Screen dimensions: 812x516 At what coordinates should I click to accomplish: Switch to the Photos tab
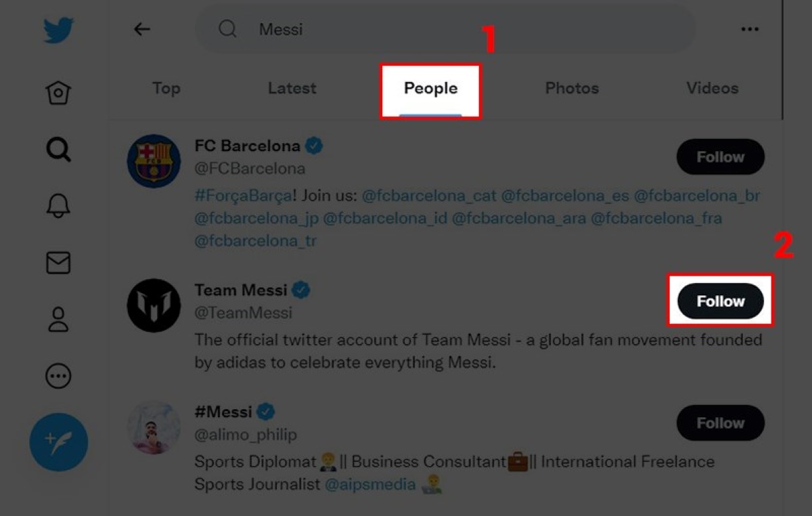572,88
